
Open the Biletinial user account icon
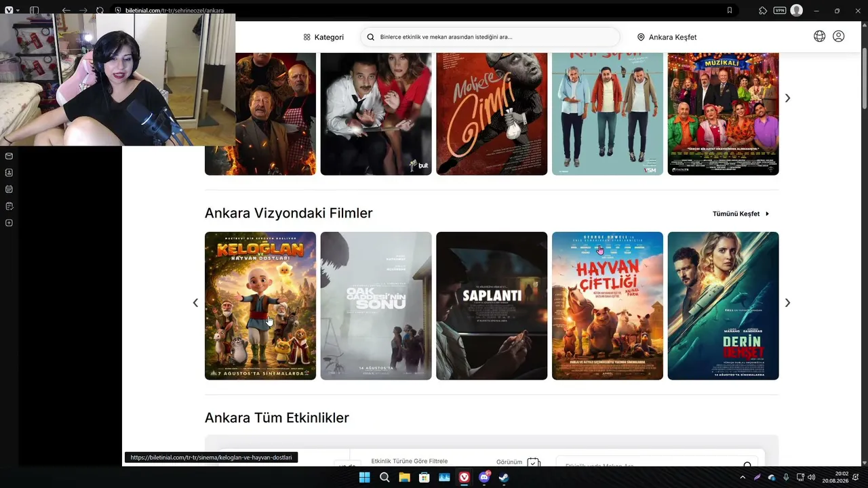pyautogui.click(x=839, y=37)
